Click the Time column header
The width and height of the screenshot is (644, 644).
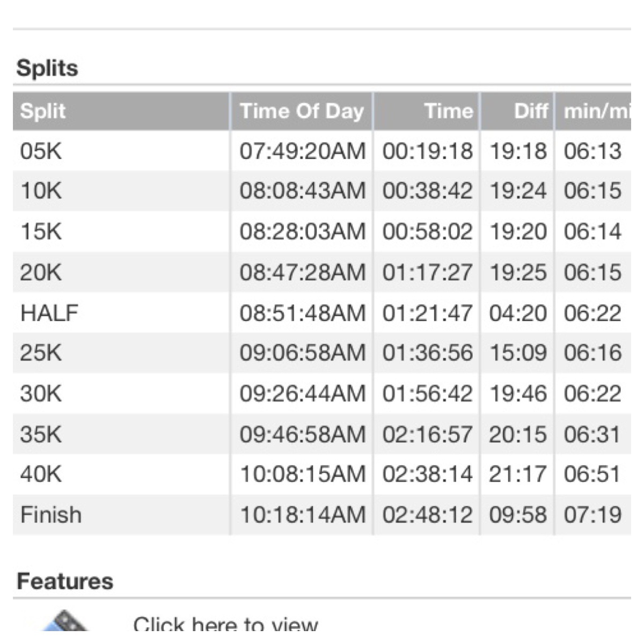[449, 111]
